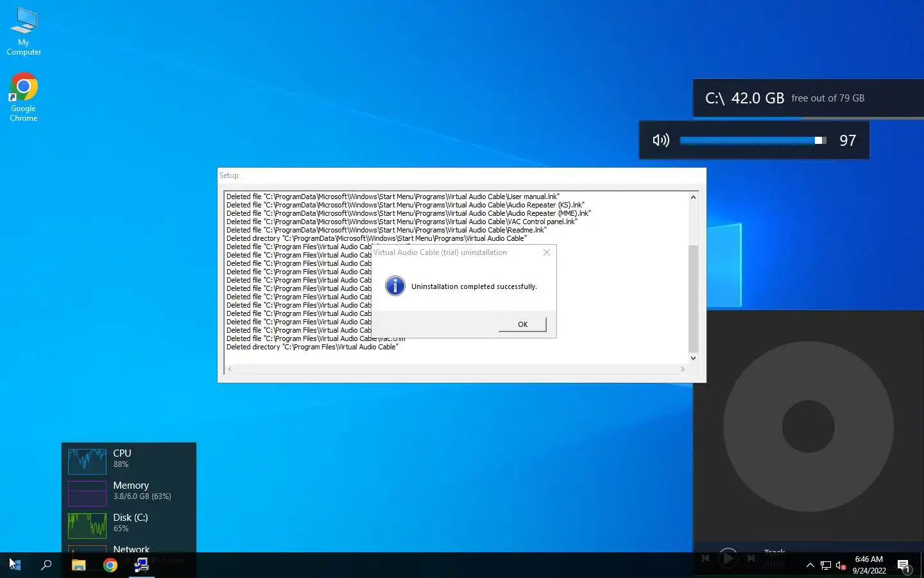
Task: Click the uninstallation dialog title text
Action: tap(440, 252)
